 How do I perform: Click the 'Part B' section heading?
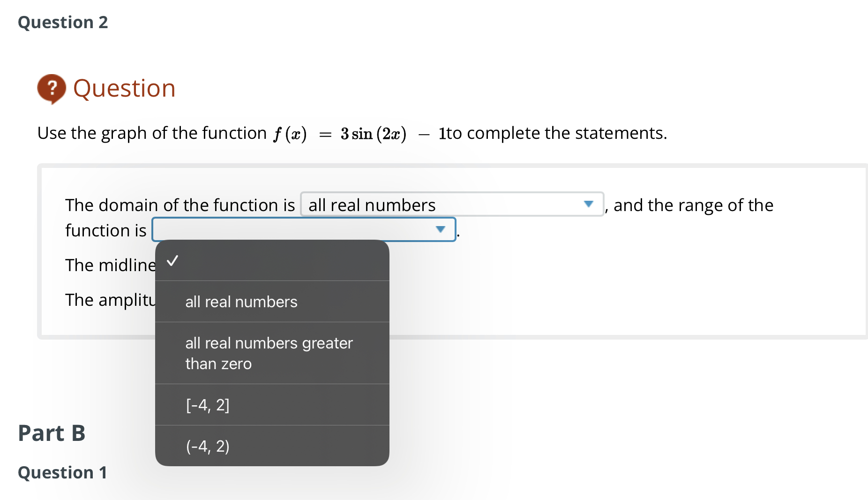(x=52, y=433)
